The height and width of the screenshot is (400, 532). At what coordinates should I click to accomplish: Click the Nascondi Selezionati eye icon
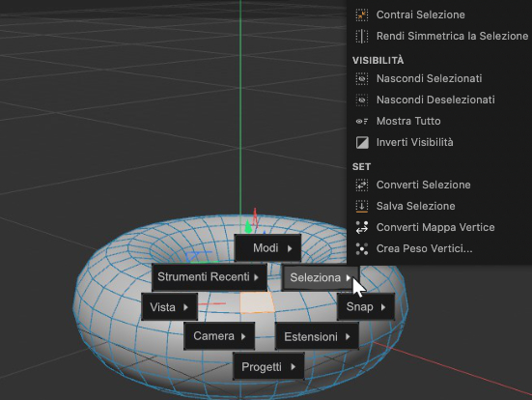362,78
